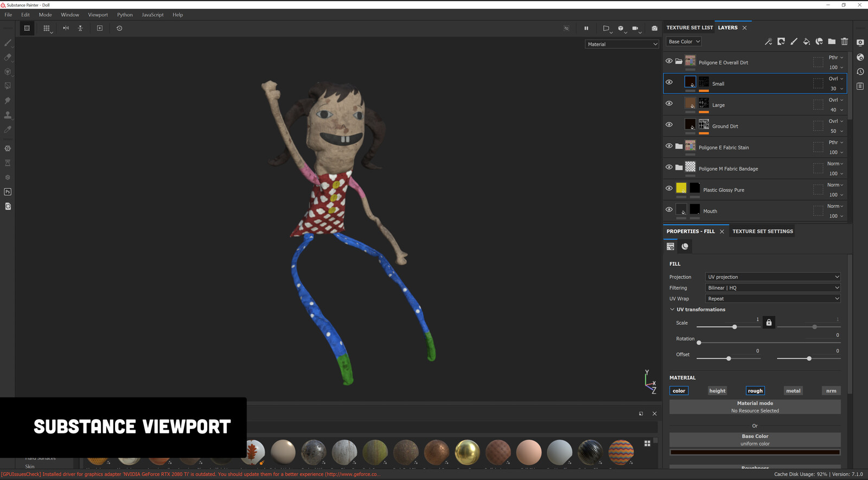Screen dimensions: 868x480
Task: Select the Smudge tool
Action: pos(8,100)
